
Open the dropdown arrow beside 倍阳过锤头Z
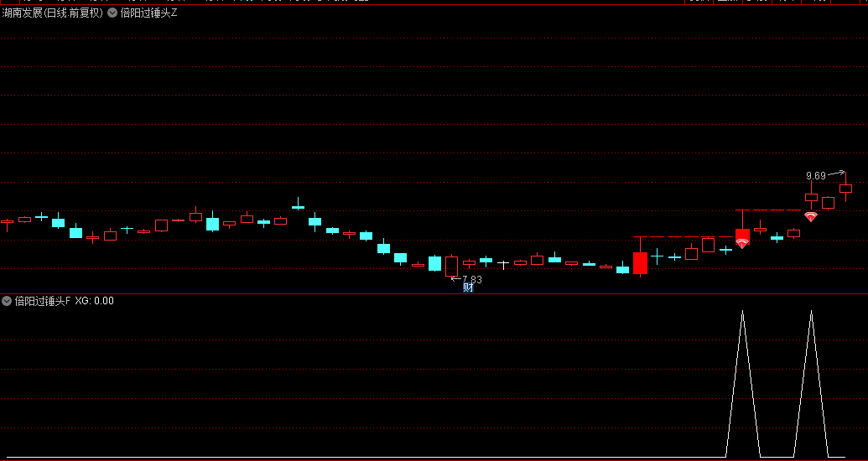(112, 13)
